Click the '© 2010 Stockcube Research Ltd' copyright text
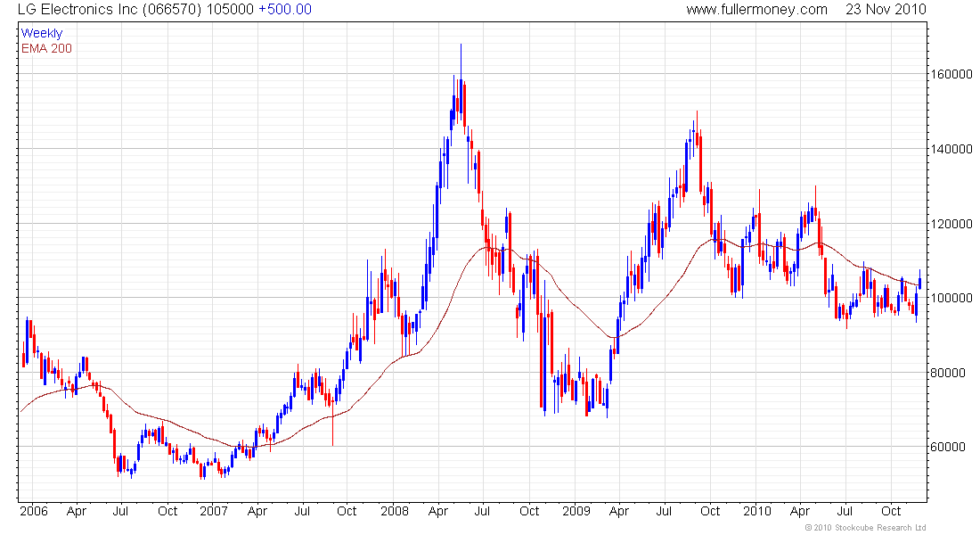Screen dimensions: 980x535 pyautogui.click(x=865, y=528)
